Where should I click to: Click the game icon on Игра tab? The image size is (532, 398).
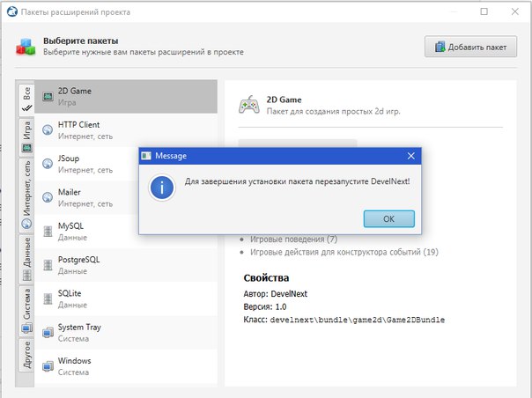26,148
